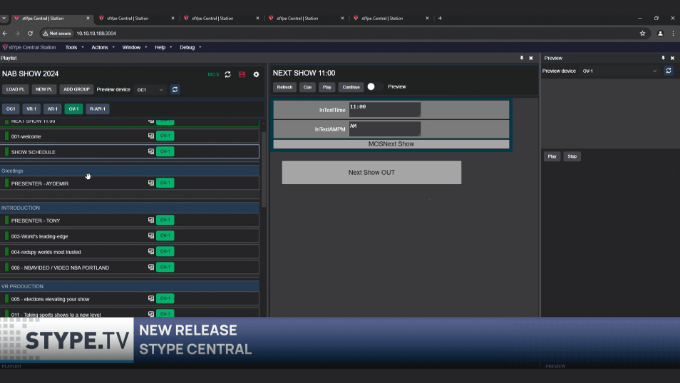Screen dimensions: 680x383
Task: Toggle OV-1 device on PRESENTER - AYDEMIR row
Action: tap(165, 183)
